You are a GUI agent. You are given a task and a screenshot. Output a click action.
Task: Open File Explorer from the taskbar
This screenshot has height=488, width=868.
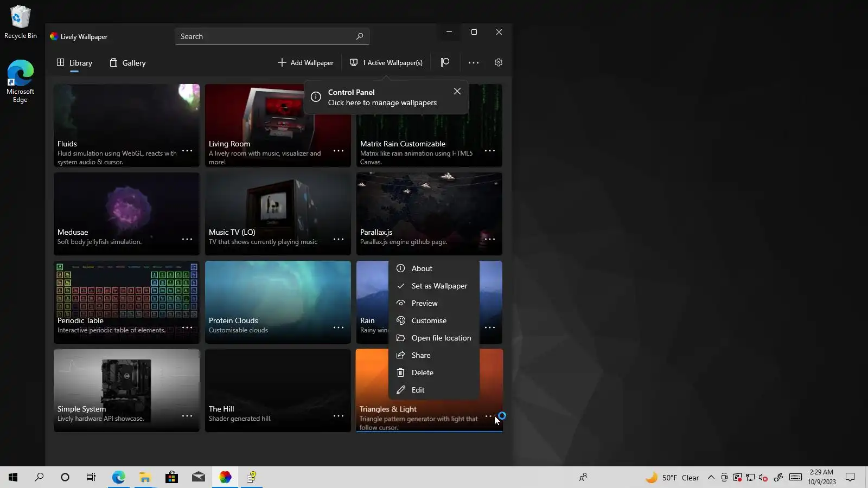click(x=145, y=477)
